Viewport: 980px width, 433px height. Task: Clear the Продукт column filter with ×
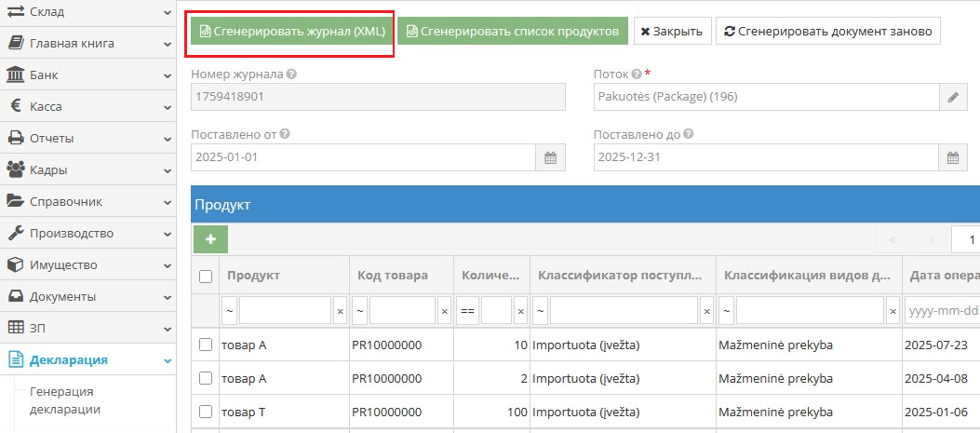point(340,310)
